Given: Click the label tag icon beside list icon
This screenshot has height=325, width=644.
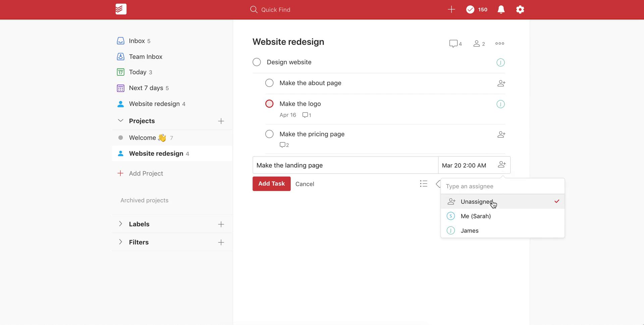Looking at the screenshot, I should 438,184.
